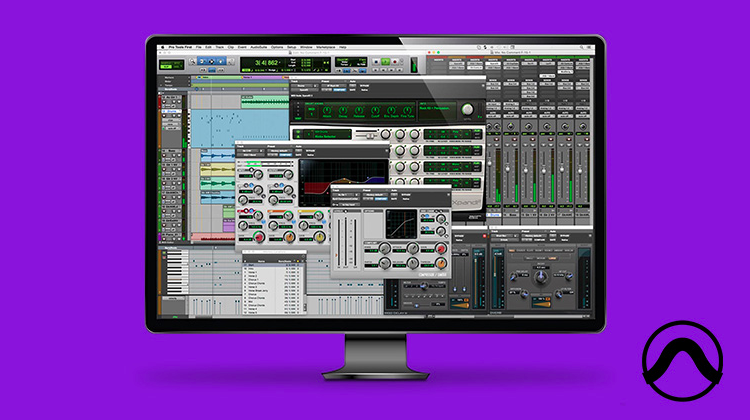Click the Stop button in the transport
Image resolution: width=750 pixels, height=420 pixels.
pyautogui.click(x=376, y=62)
